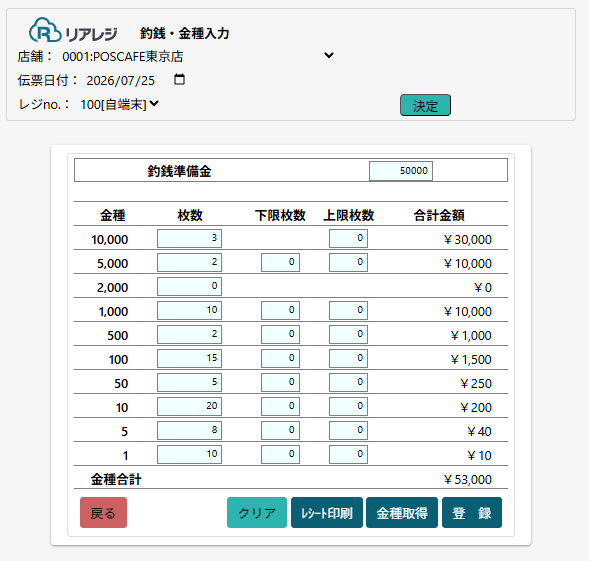Select the 50 下限枚数 input
589x561 pixels.
(280, 383)
